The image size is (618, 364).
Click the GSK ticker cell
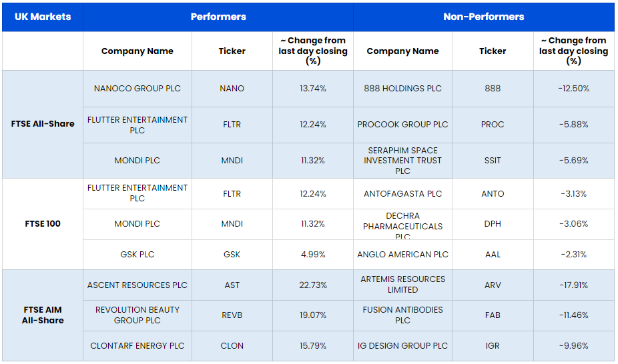click(232, 255)
